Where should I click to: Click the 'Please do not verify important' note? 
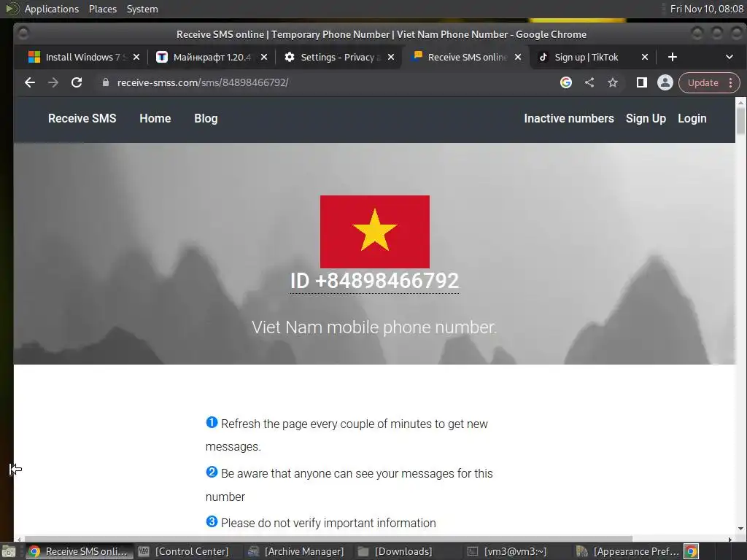pos(321,522)
